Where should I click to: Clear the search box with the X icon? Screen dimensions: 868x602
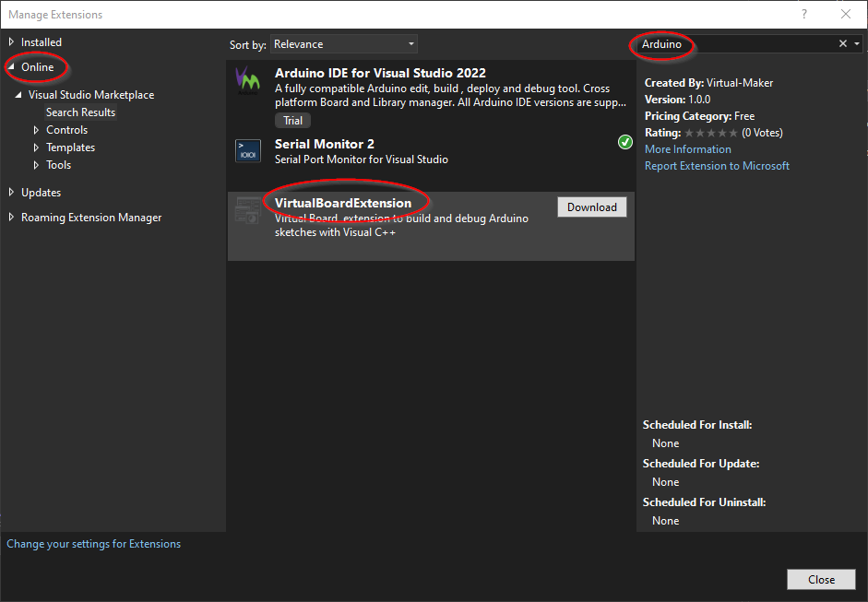842,43
